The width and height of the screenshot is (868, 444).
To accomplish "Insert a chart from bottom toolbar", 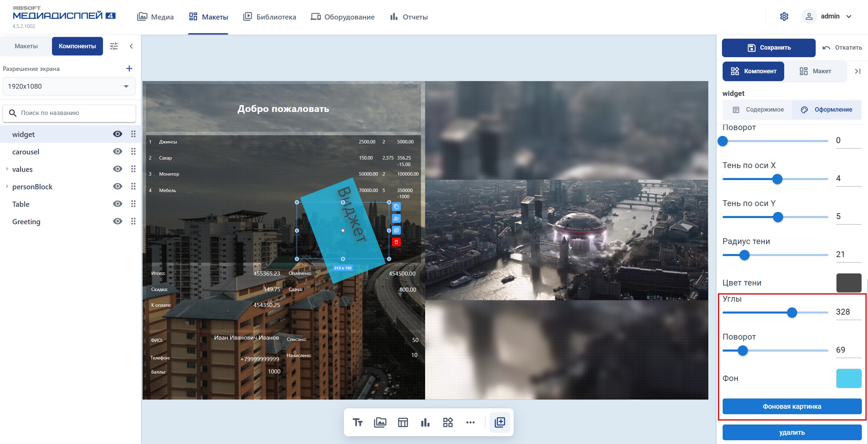I will pos(425,422).
